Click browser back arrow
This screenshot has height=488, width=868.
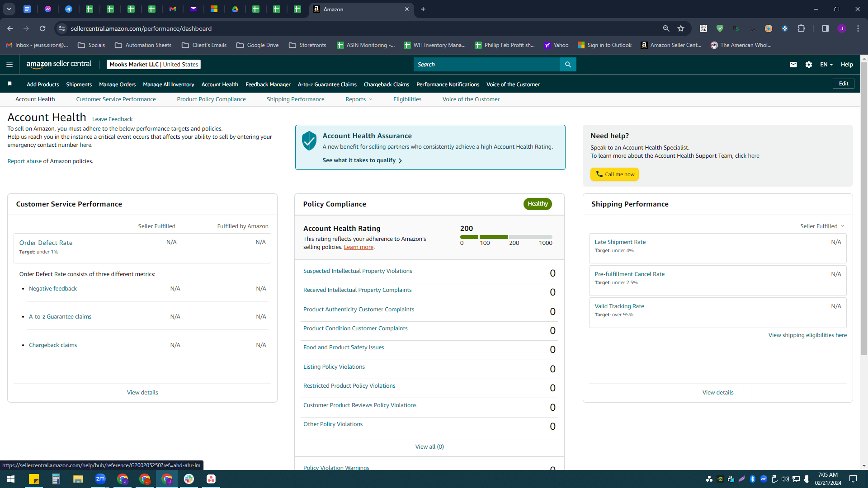(x=10, y=28)
